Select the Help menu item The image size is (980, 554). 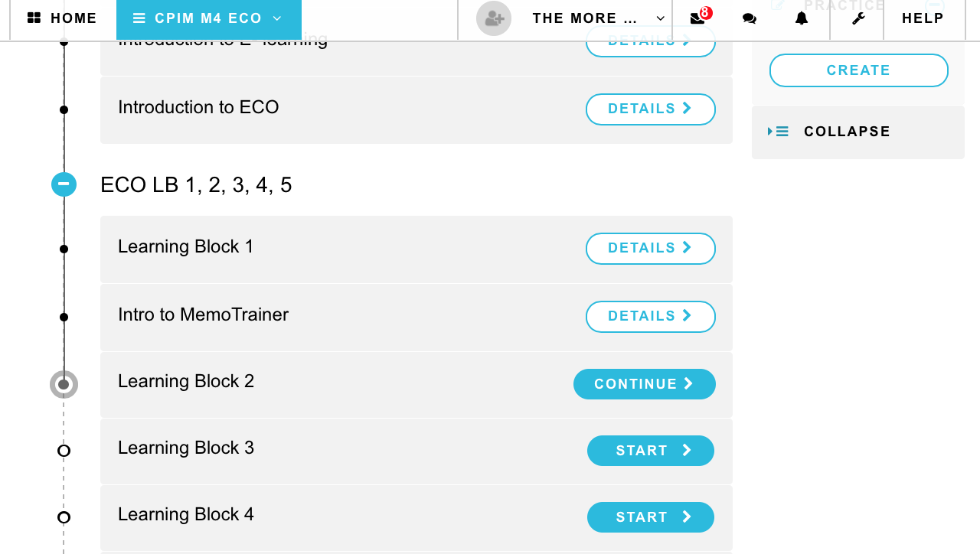(x=923, y=18)
